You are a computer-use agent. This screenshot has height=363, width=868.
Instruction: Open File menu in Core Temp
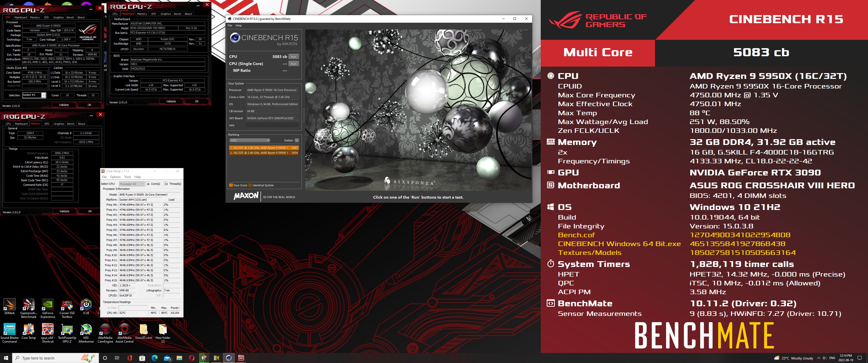[x=104, y=177]
